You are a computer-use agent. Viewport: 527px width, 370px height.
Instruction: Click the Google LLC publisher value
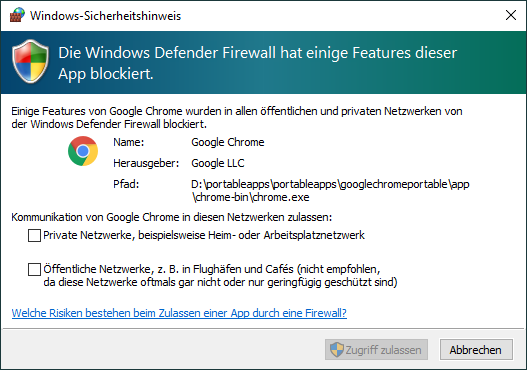tap(217, 163)
